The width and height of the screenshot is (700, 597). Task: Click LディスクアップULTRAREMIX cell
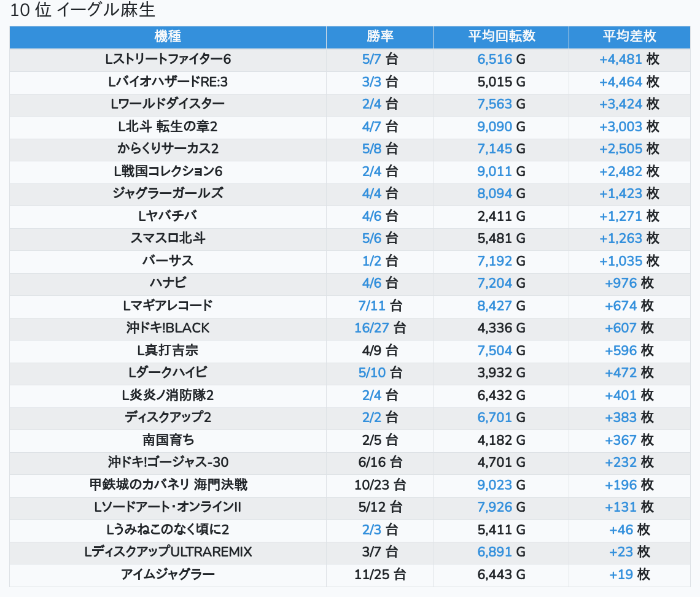[168, 552]
